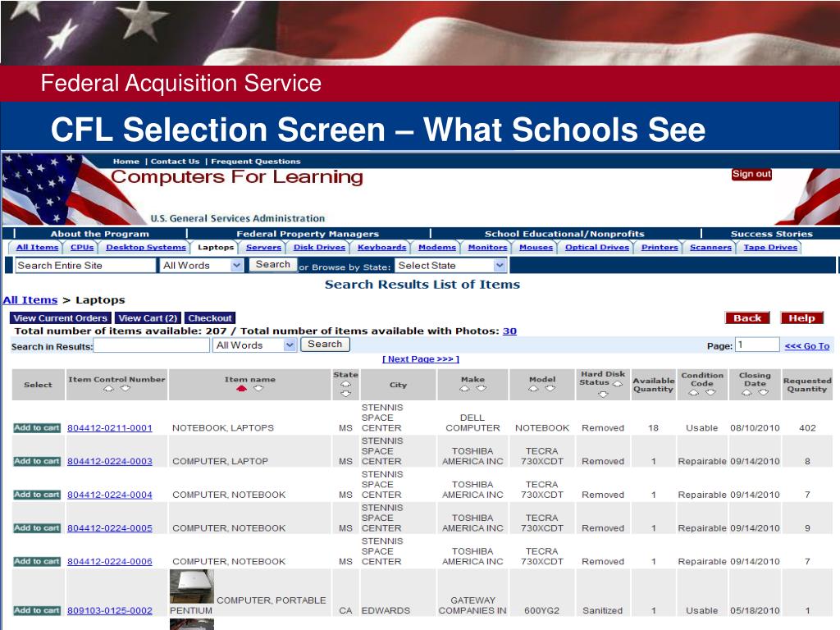This screenshot has height=630, width=840.
Task: Sort Closing Date ascending arrow
Action: (x=746, y=393)
